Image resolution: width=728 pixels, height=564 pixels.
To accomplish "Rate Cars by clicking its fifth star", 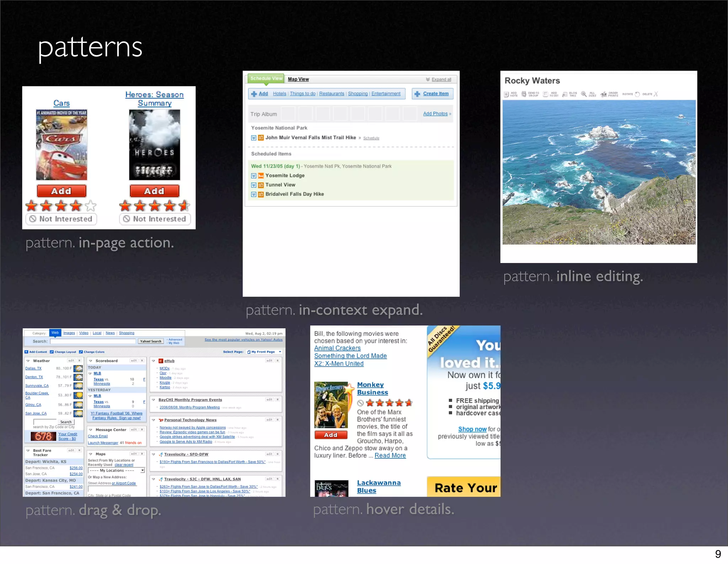I will tap(91, 205).
